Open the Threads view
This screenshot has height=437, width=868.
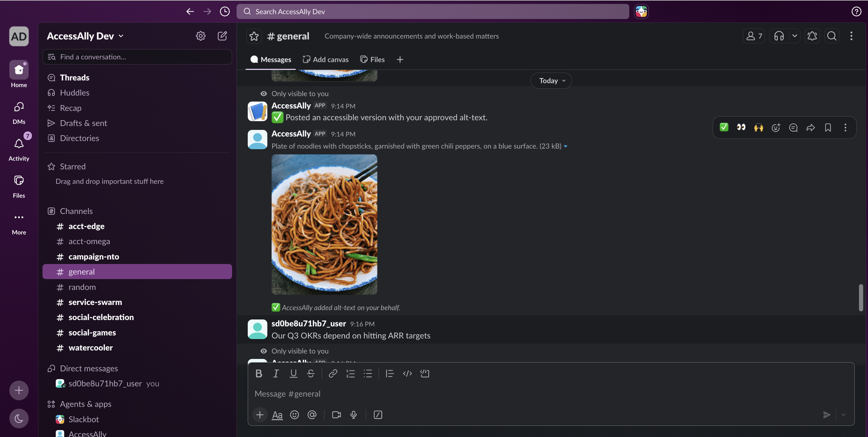(x=137, y=77)
